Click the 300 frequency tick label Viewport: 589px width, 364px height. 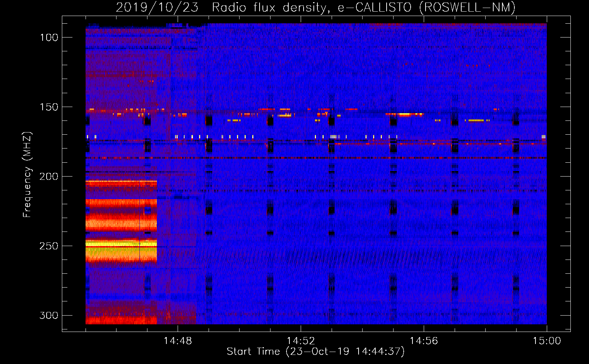(49, 315)
